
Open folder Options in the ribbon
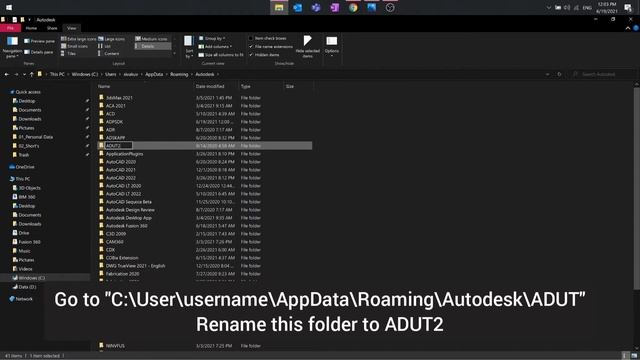pos(331,47)
